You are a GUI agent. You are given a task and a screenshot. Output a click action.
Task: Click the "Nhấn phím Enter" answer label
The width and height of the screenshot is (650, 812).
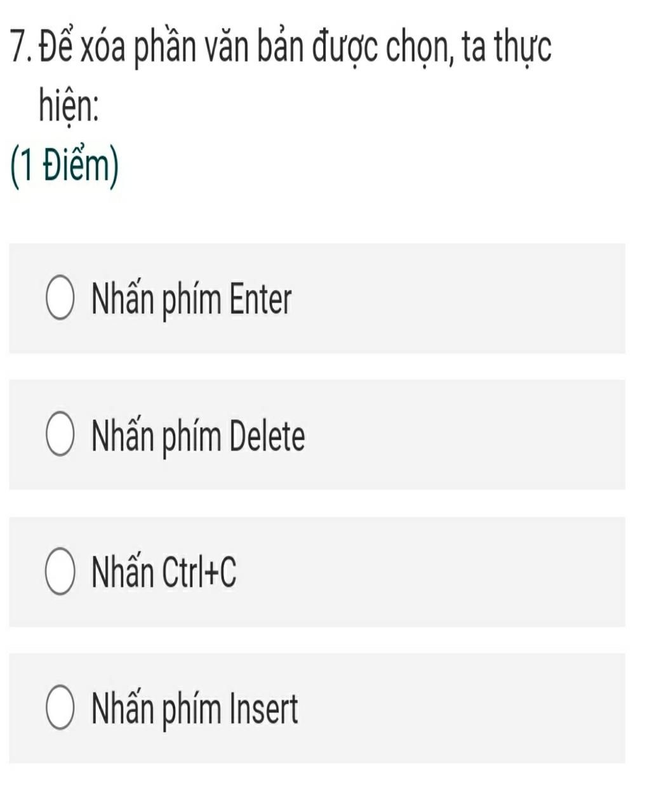191,299
